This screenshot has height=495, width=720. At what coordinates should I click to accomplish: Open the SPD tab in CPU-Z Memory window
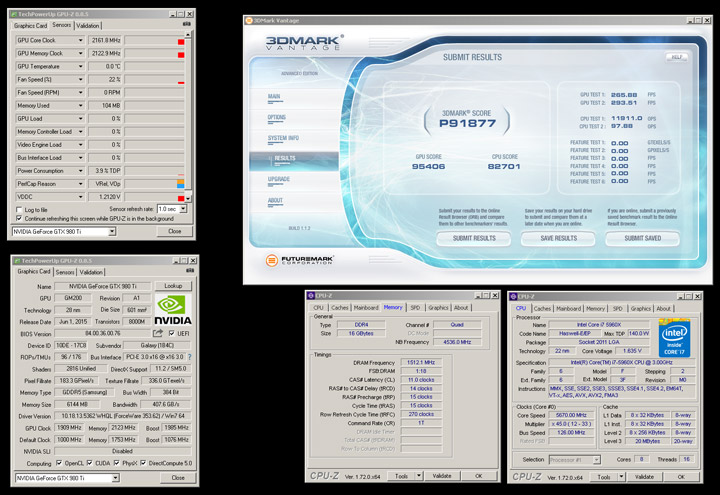tap(415, 308)
